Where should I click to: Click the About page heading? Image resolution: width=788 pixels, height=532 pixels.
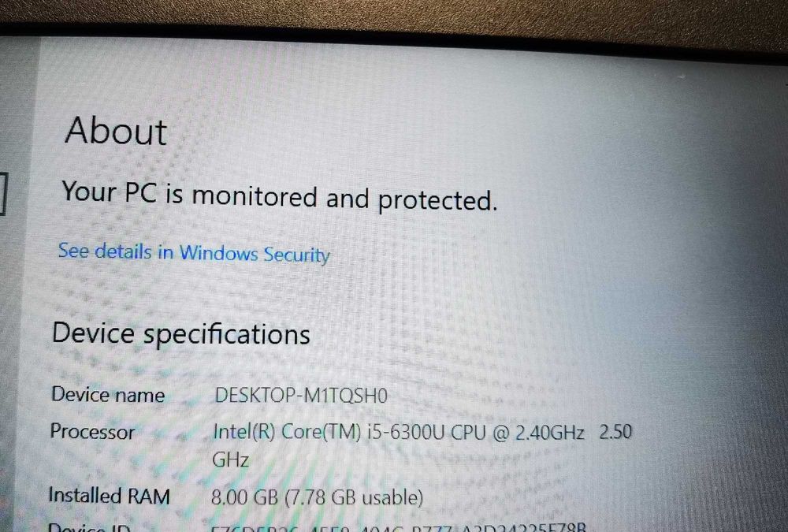(x=116, y=131)
